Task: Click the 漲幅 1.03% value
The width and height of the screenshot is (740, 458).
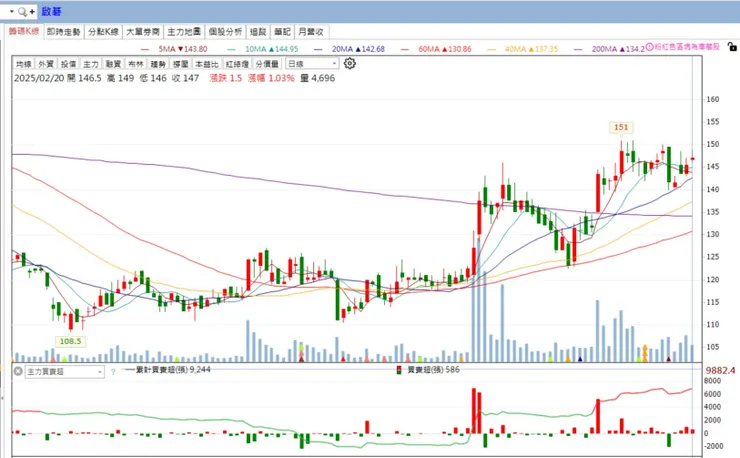Action: point(271,78)
